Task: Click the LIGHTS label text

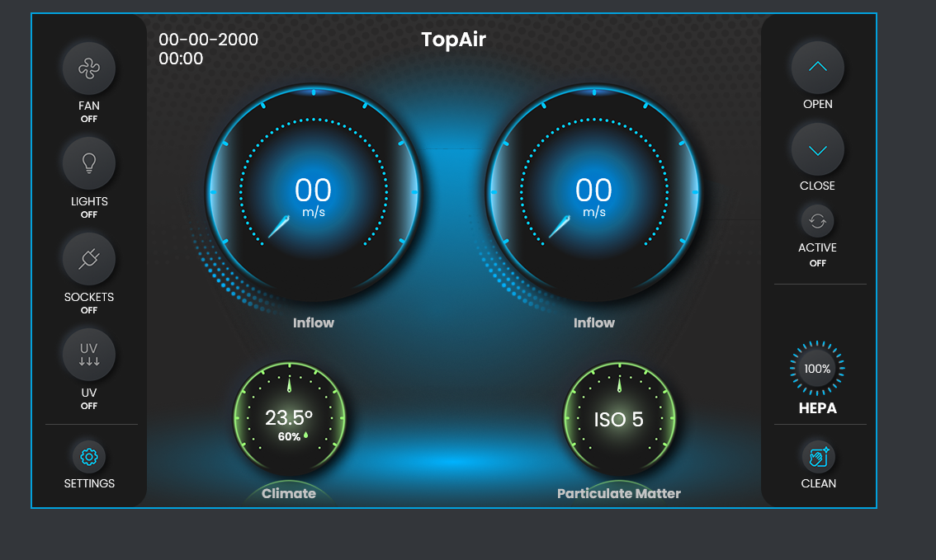Action: point(89,201)
